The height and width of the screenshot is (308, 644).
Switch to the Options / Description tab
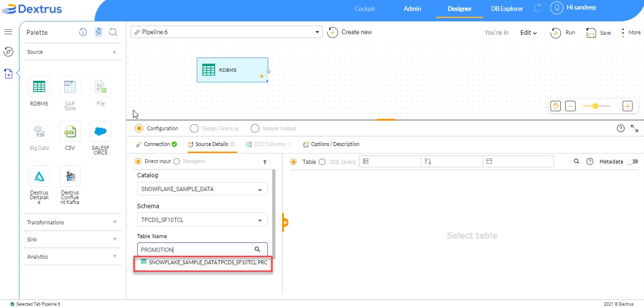point(331,144)
